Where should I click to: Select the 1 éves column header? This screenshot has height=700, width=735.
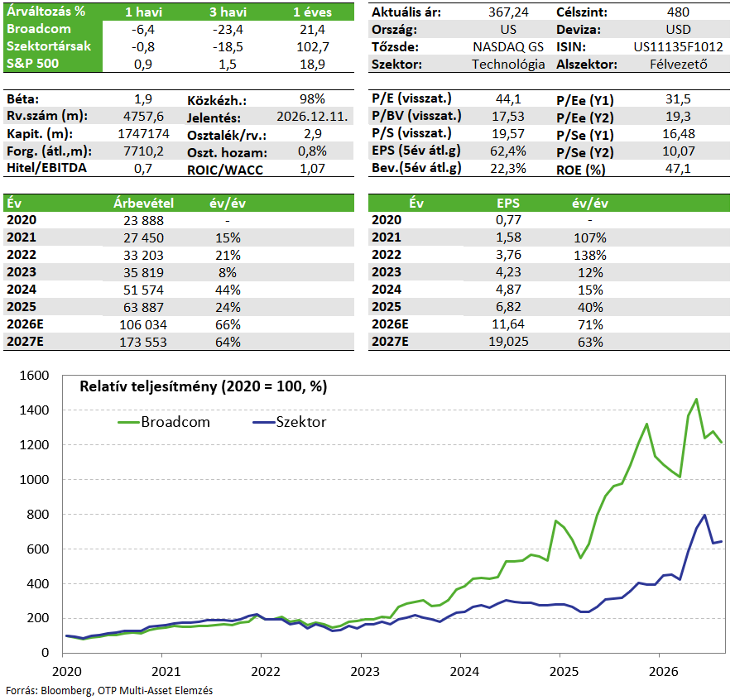point(313,12)
